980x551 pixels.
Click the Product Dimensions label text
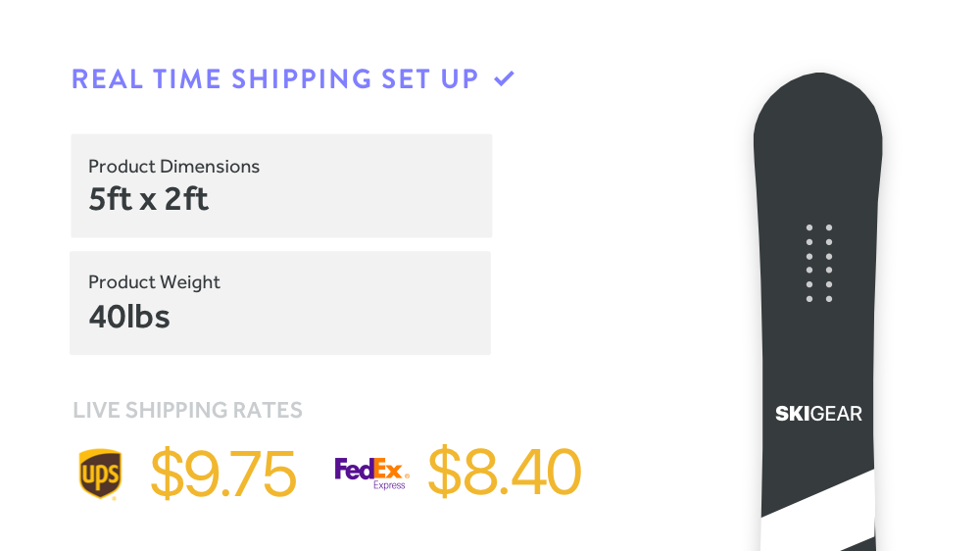coord(173,167)
